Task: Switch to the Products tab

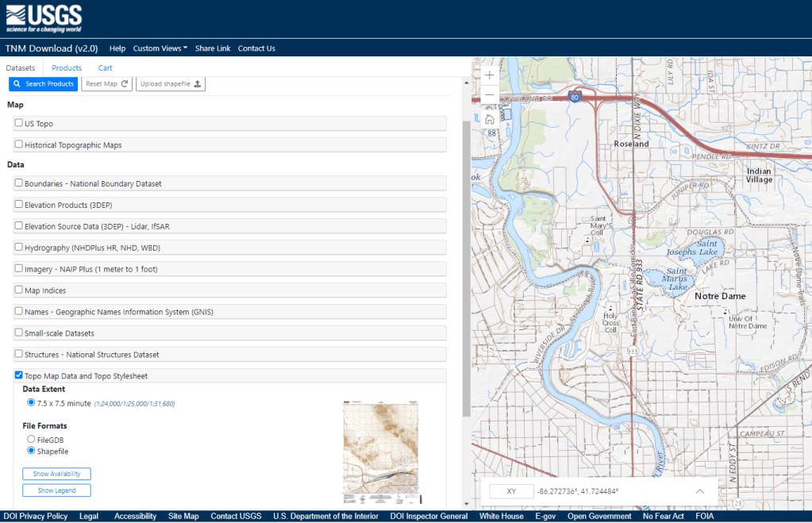Action: (67, 68)
